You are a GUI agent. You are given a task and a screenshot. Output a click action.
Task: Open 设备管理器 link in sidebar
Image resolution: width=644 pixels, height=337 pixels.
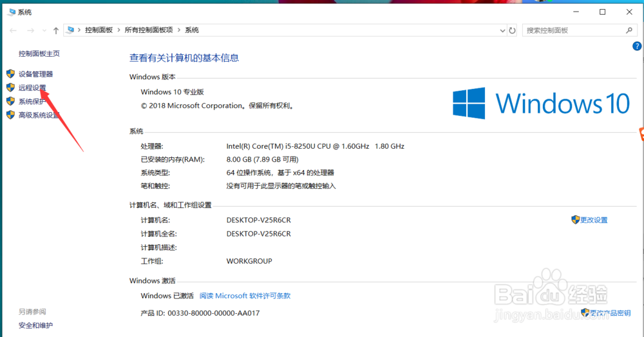pyautogui.click(x=35, y=74)
